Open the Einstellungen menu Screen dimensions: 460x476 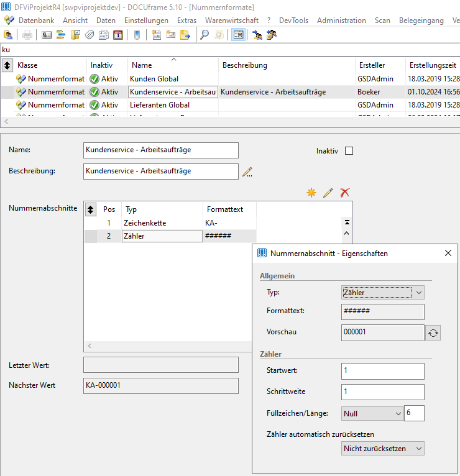click(146, 21)
